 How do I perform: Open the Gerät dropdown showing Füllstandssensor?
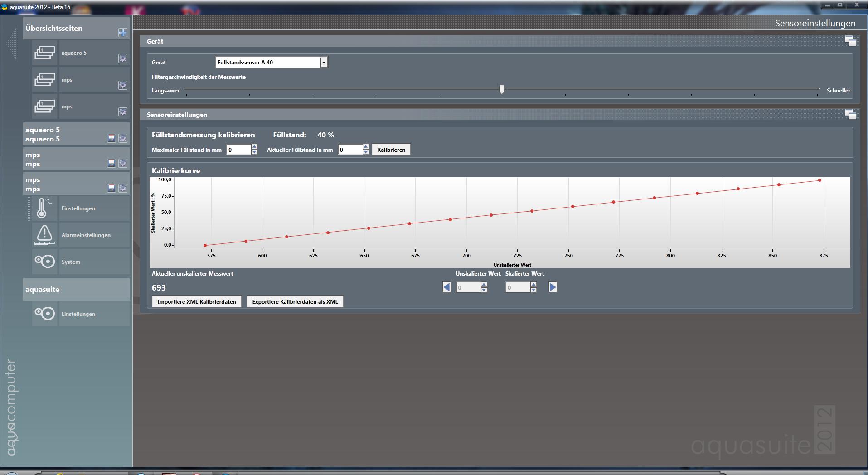tap(324, 63)
